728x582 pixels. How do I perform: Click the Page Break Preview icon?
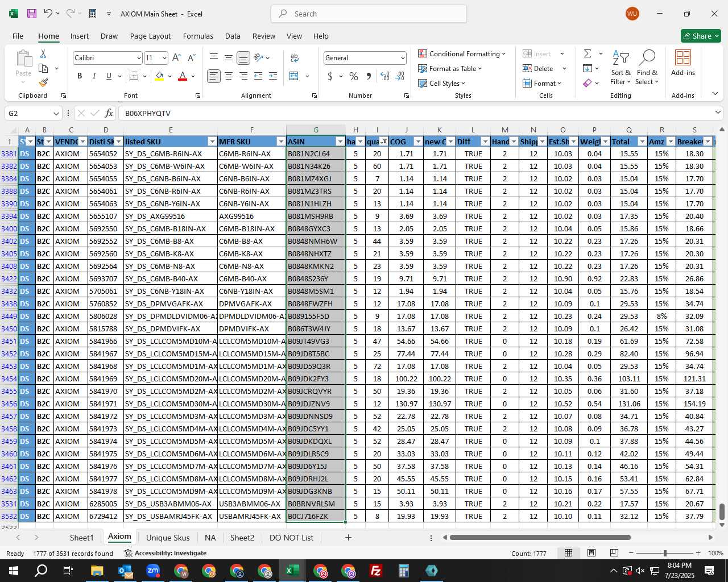pyautogui.click(x=614, y=553)
